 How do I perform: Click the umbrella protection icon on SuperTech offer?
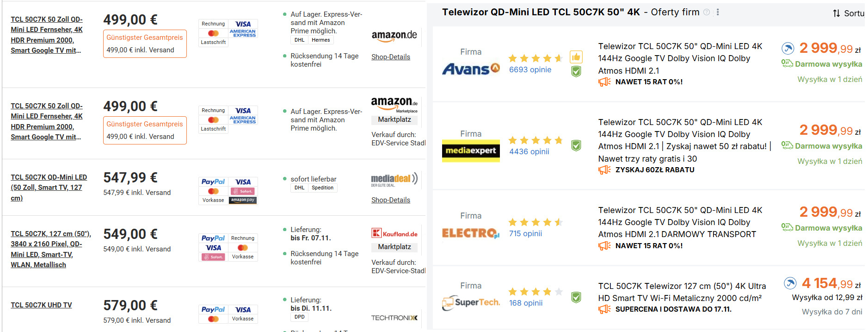click(790, 283)
